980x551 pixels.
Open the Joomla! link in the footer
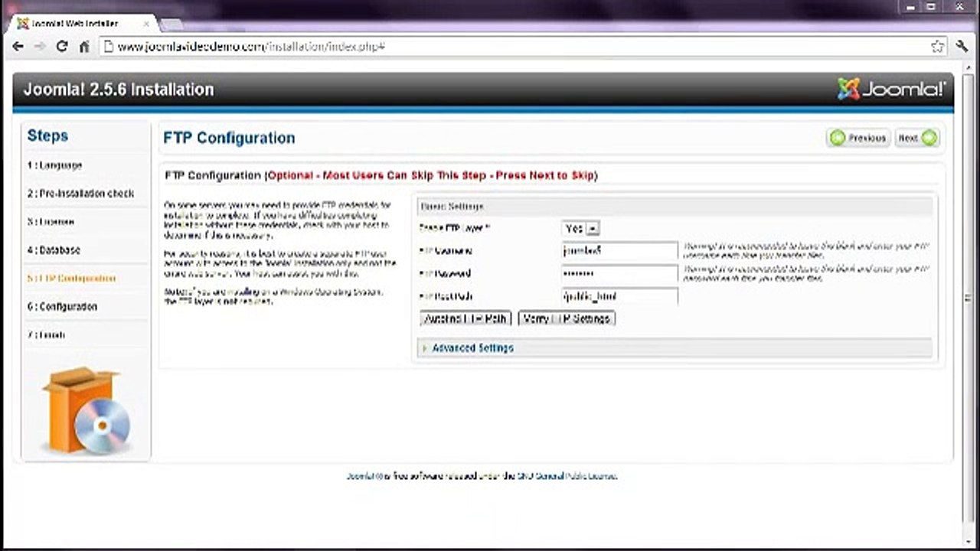pyautogui.click(x=362, y=476)
